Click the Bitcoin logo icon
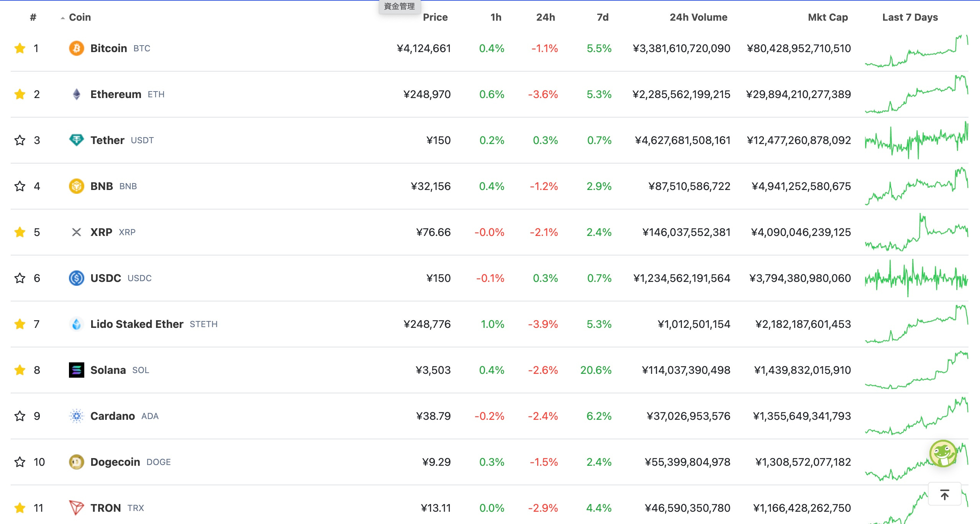The image size is (980, 524). (x=77, y=48)
